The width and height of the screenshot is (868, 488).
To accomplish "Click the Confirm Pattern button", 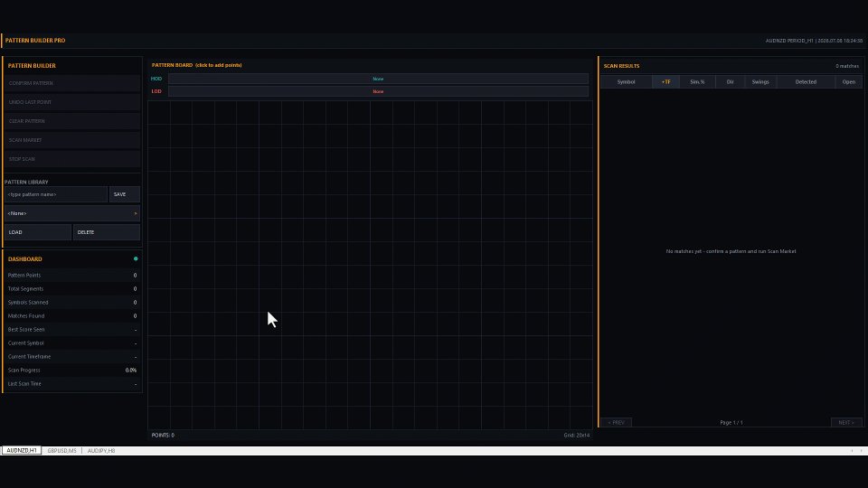I will point(72,83).
